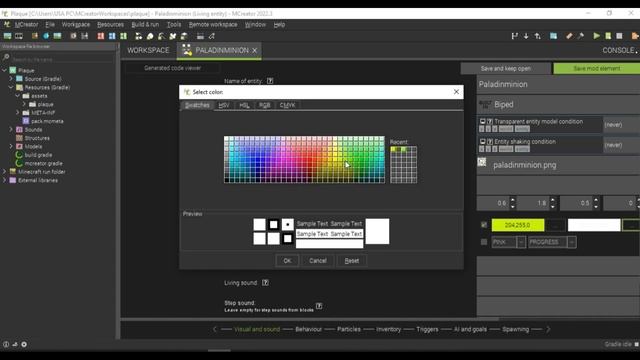This screenshot has height=360, width=640.
Task: Switch to the RGB tab in color dialog
Action: click(x=264, y=105)
